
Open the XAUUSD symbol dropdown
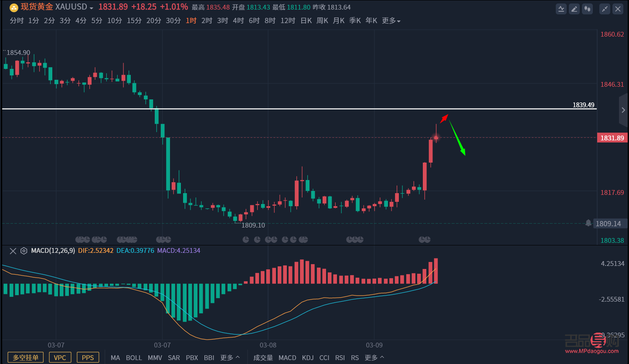pyautogui.click(x=91, y=8)
